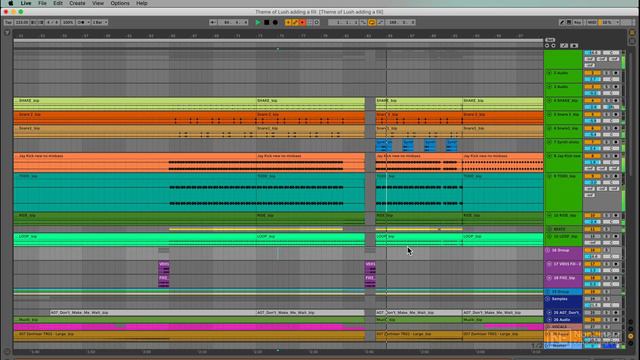640x360 pixels.
Task: Click Re-enable Automation red button
Action: (302, 22)
